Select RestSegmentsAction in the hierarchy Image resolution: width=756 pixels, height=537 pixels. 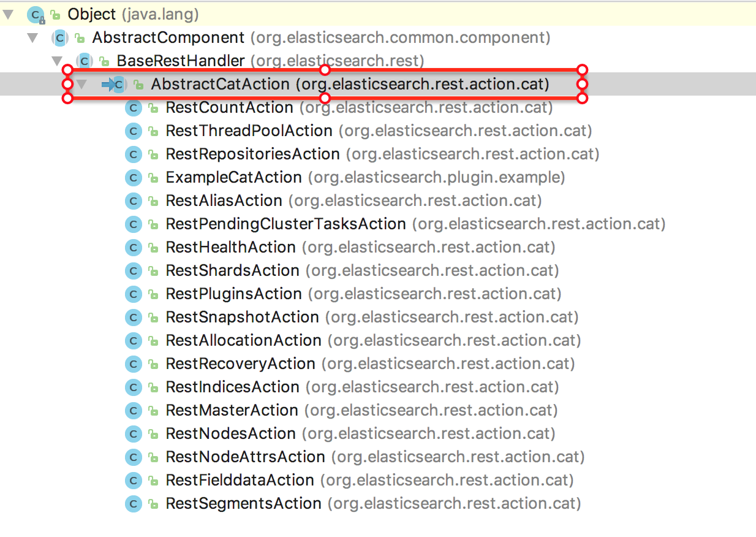(373, 504)
